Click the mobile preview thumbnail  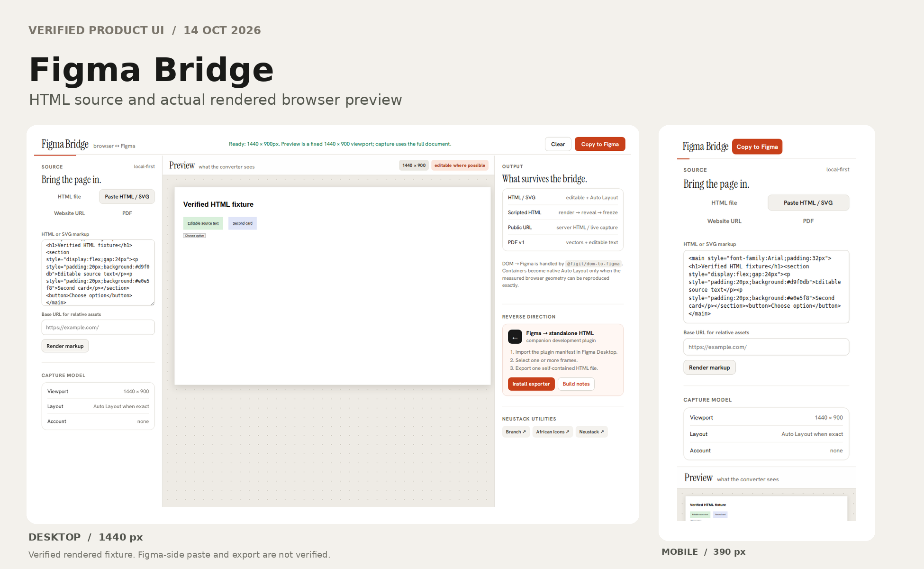(766, 508)
